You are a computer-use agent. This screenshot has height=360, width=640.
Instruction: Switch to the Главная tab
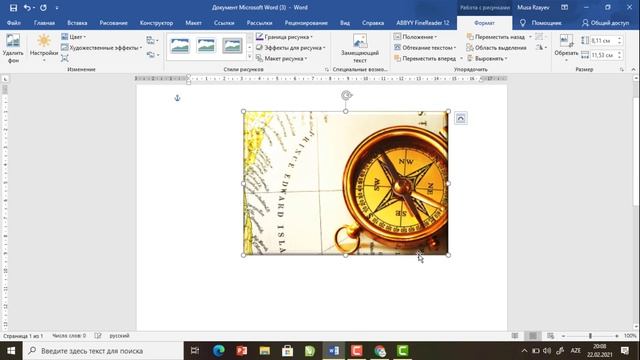pyautogui.click(x=44, y=23)
